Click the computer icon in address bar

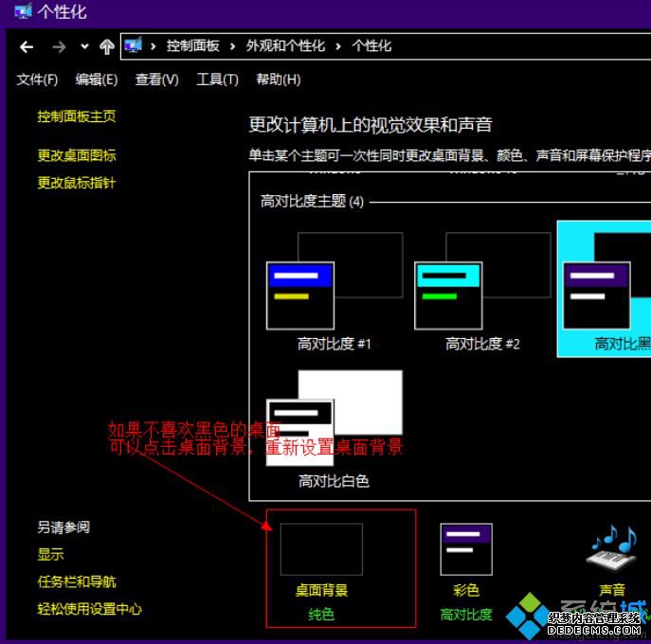(x=134, y=45)
